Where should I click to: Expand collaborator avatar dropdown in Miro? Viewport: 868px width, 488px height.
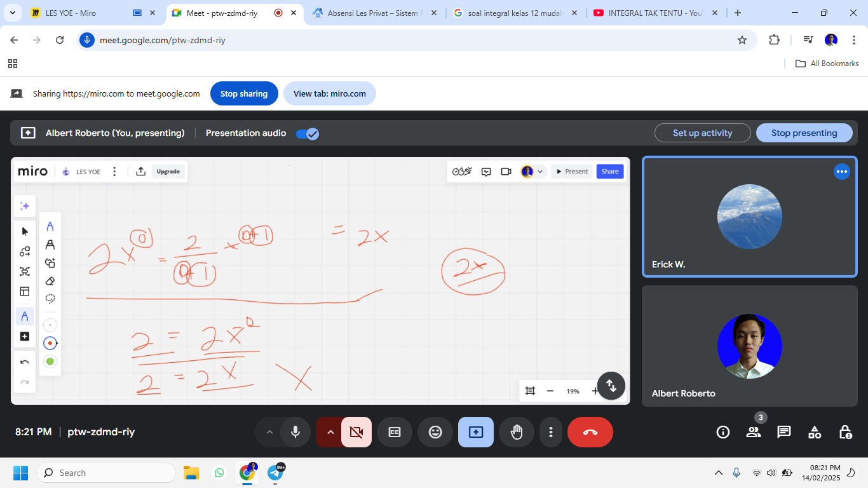pyautogui.click(x=540, y=172)
